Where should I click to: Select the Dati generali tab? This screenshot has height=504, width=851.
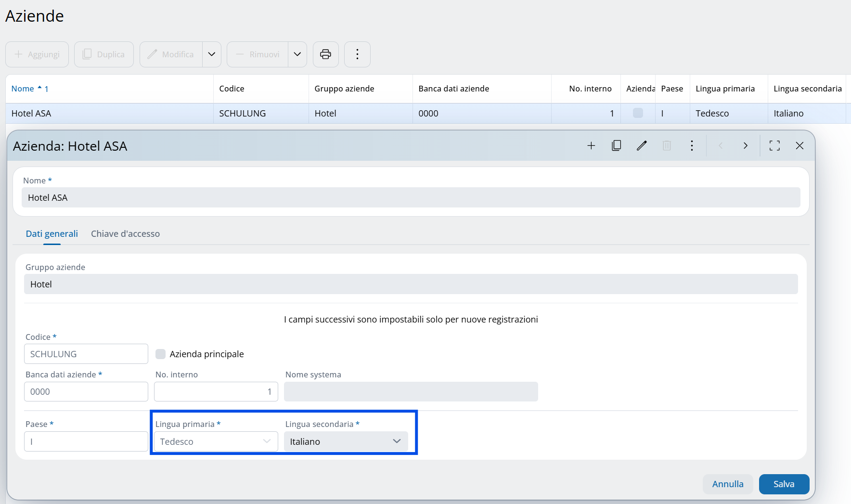52,234
